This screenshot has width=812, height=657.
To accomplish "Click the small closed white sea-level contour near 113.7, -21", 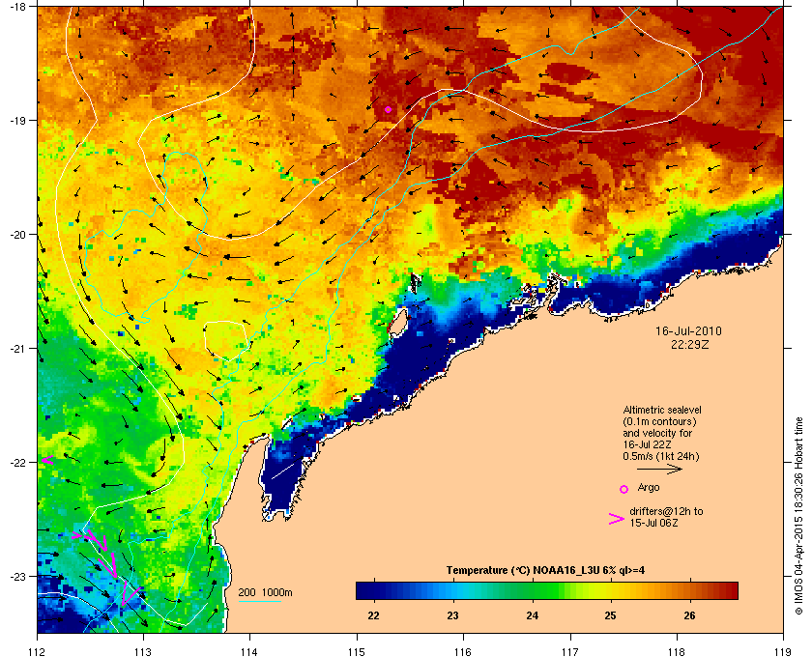I will (225, 340).
